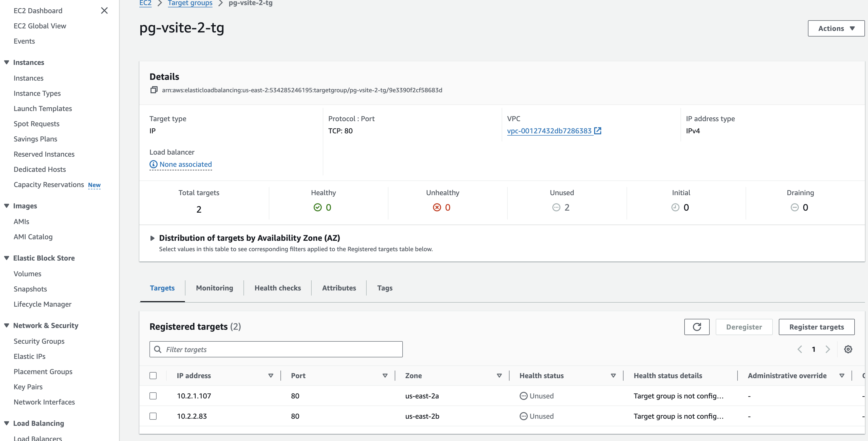
Task: Open the Monitoring tab
Action: click(x=214, y=288)
